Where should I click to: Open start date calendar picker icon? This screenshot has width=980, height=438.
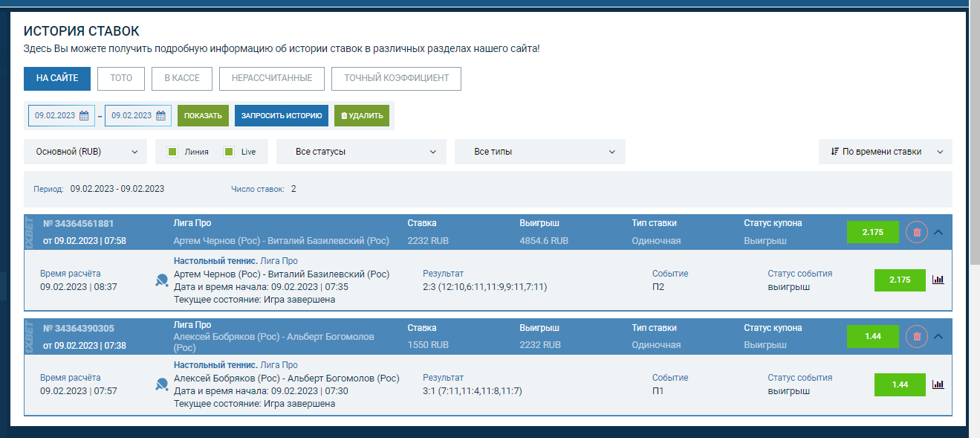tap(84, 115)
